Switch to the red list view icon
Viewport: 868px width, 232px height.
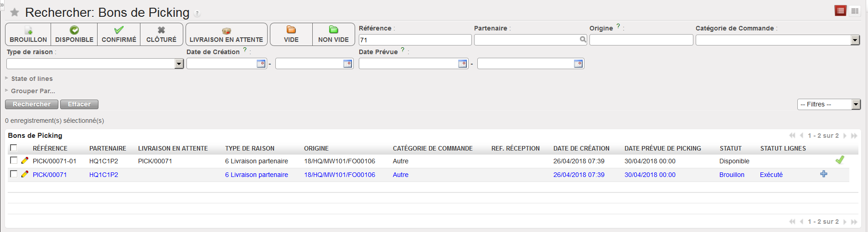840,11
